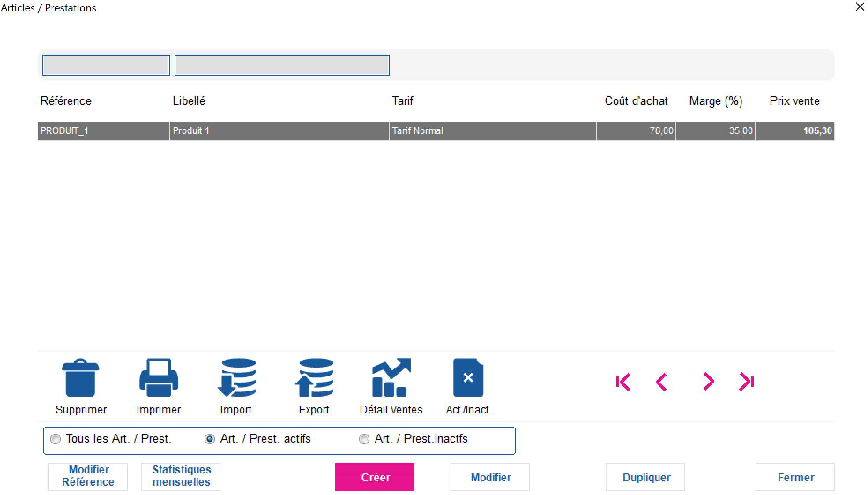The height and width of the screenshot is (495, 868).
Task: Go to next record arrow
Action: [x=708, y=382]
